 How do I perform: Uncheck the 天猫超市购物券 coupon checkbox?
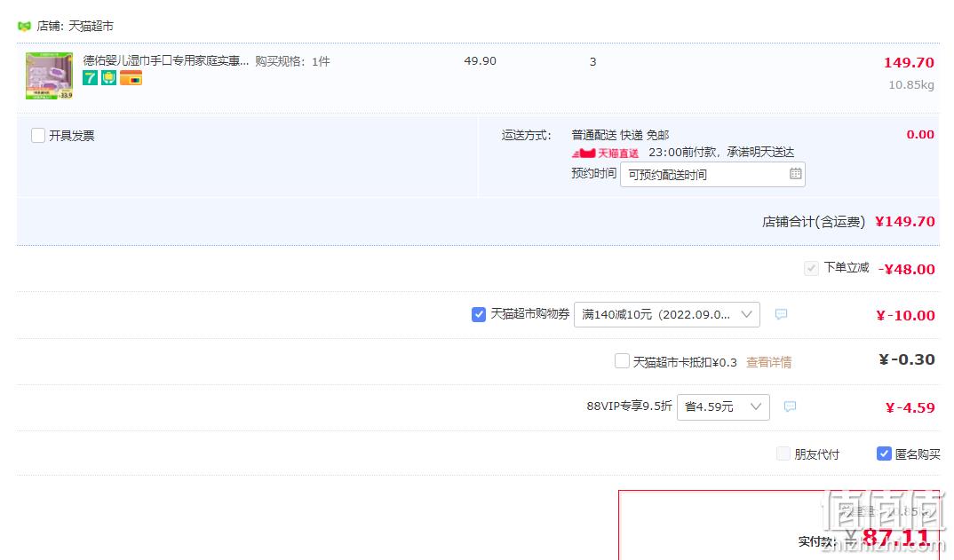point(479,314)
